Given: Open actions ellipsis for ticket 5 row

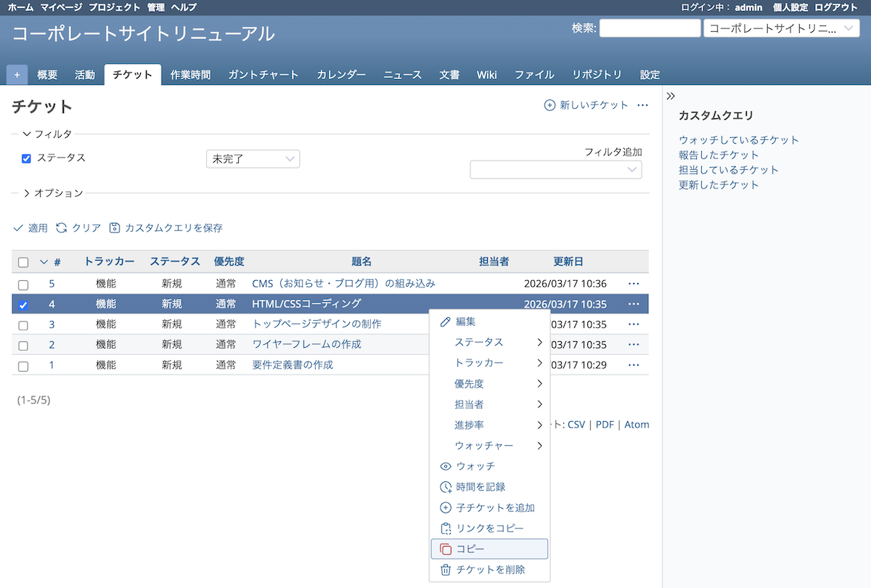Looking at the screenshot, I should [634, 283].
